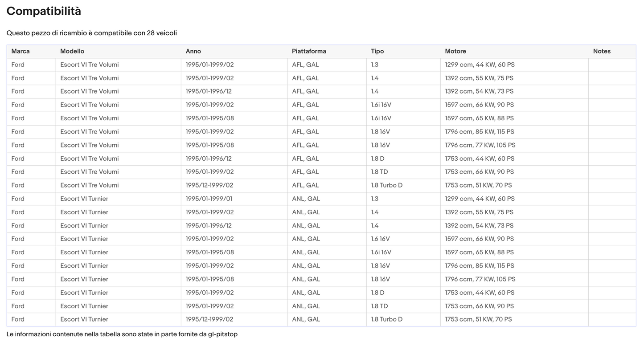This screenshot has width=644, height=346.
Task: Select "1.8 TD" type in the Turnier row
Action: pos(380,306)
